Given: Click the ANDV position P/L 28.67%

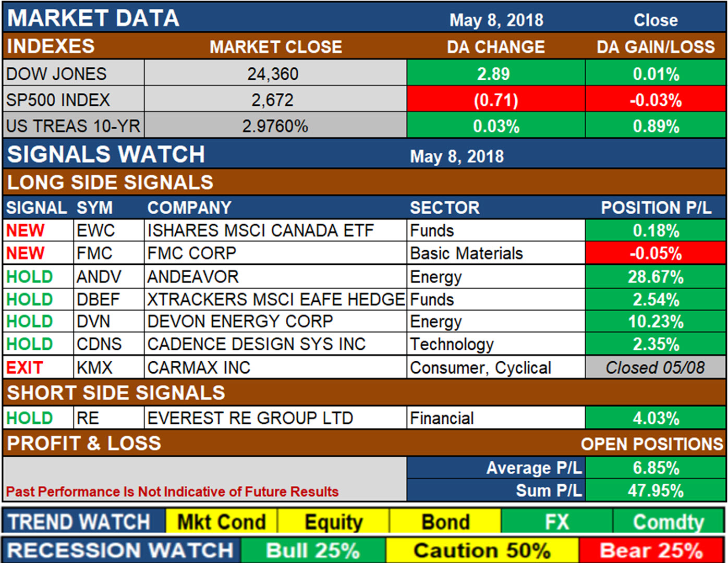Looking at the screenshot, I should pyautogui.click(x=656, y=276).
